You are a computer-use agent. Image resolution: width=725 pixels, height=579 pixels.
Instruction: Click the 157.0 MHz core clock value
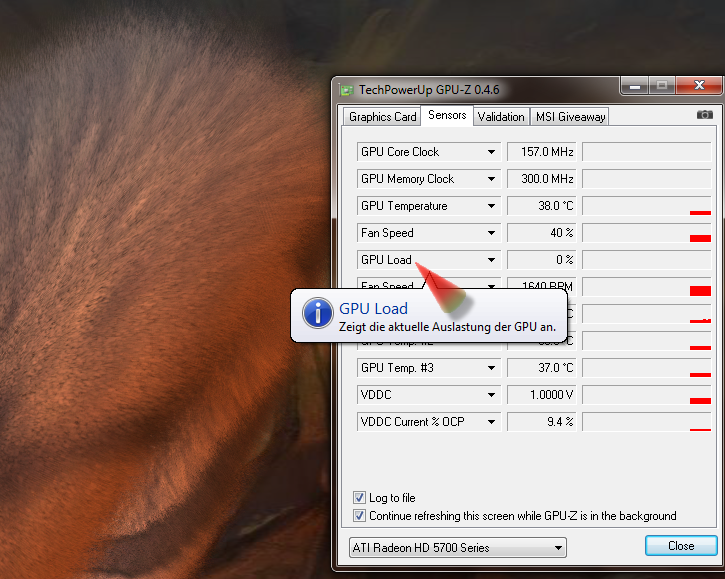[x=541, y=152]
